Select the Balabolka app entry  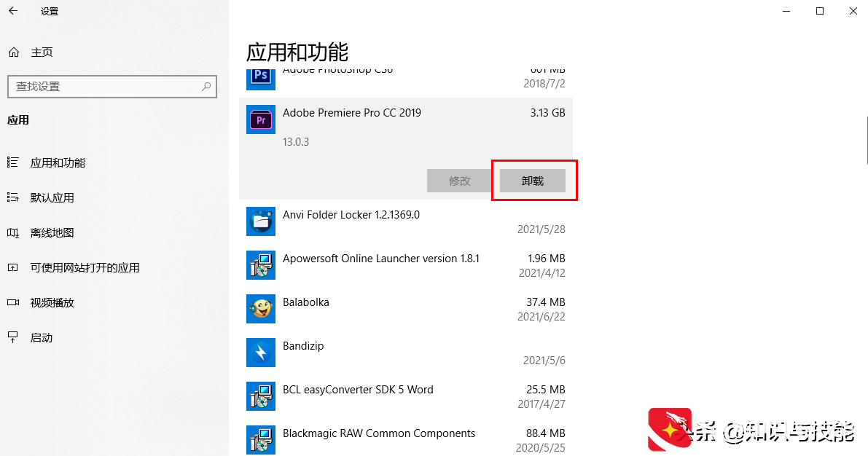point(406,309)
